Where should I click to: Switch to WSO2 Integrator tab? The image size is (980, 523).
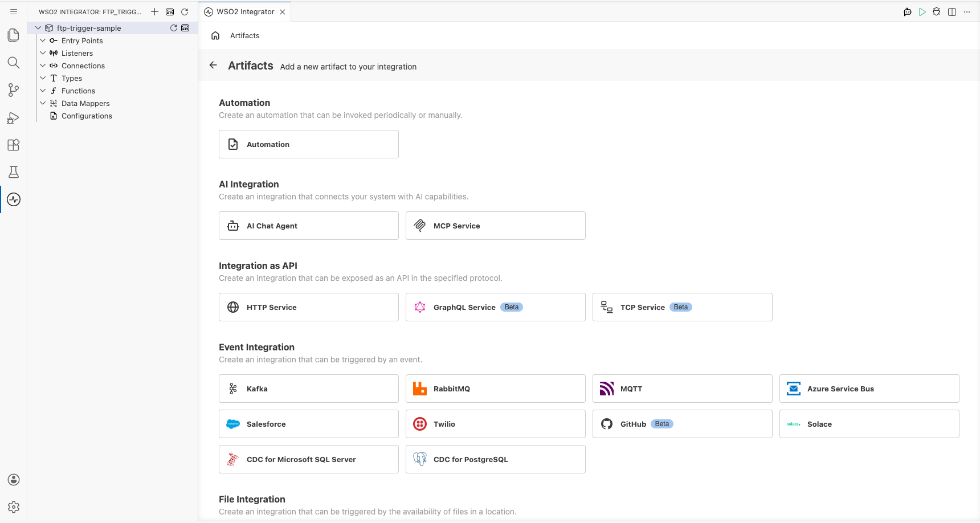coord(244,11)
